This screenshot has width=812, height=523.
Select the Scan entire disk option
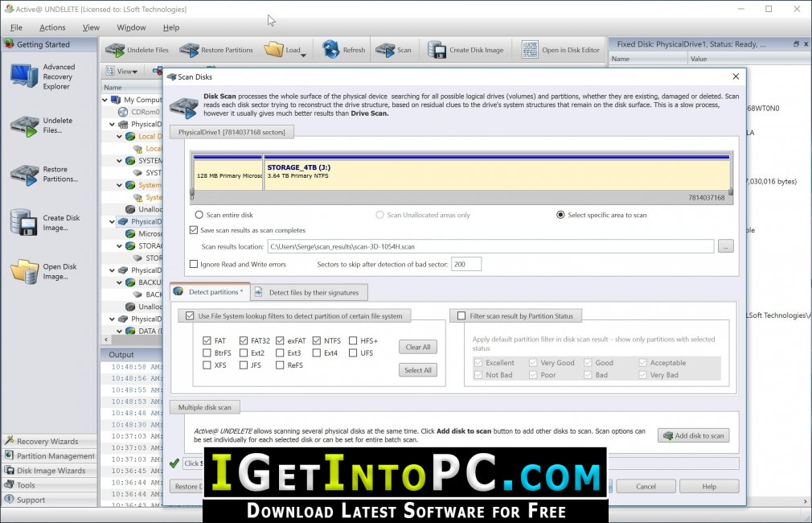(x=199, y=215)
